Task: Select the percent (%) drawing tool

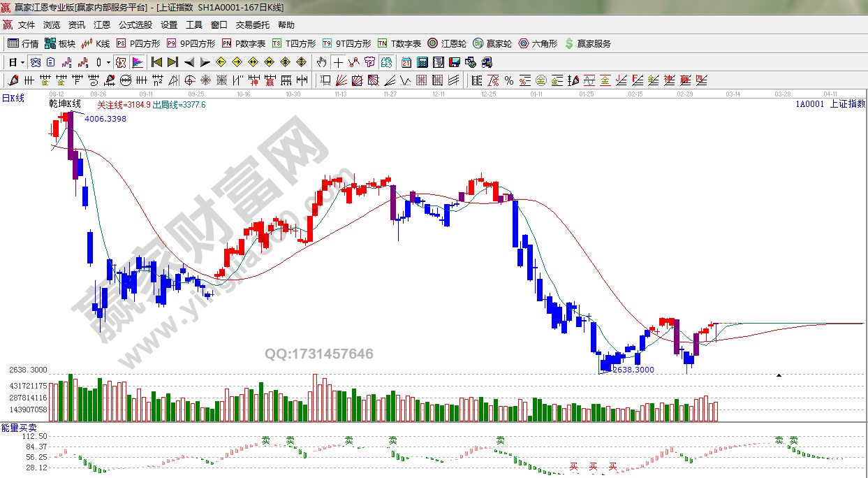Action: point(508,80)
